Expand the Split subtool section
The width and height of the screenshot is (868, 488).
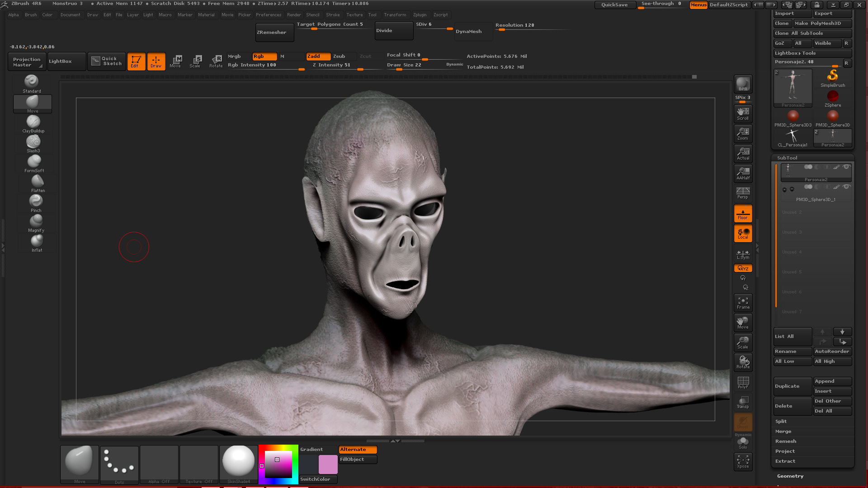point(781,422)
